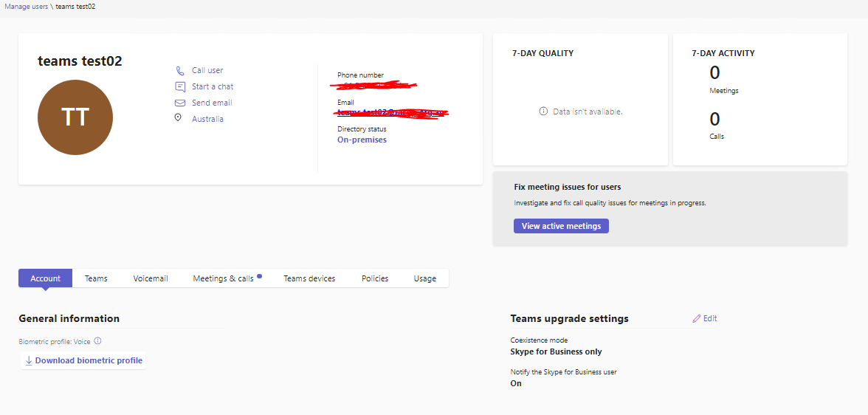
Task: Click the 'Teams upgrade settings' heading
Action: click(570, 318)
